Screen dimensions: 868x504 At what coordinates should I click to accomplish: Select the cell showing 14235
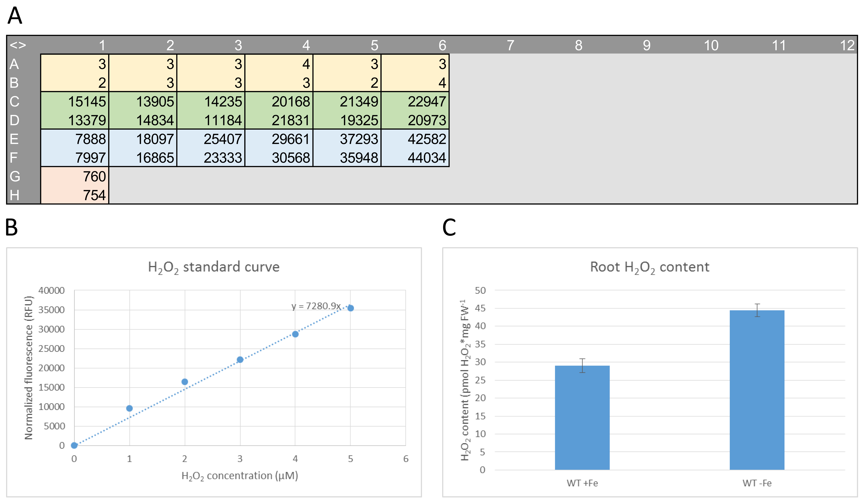211,101
